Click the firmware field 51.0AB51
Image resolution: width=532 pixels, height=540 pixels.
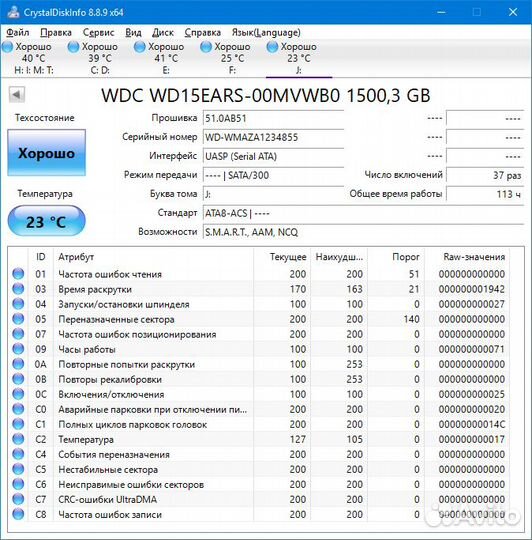click(x=273, y=118)
